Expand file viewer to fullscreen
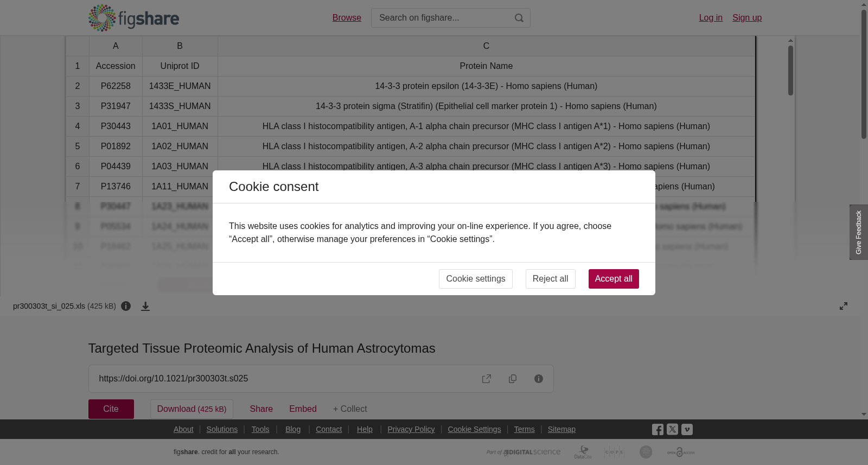Viewport: 868px width, 465px height. pos(844,306)
